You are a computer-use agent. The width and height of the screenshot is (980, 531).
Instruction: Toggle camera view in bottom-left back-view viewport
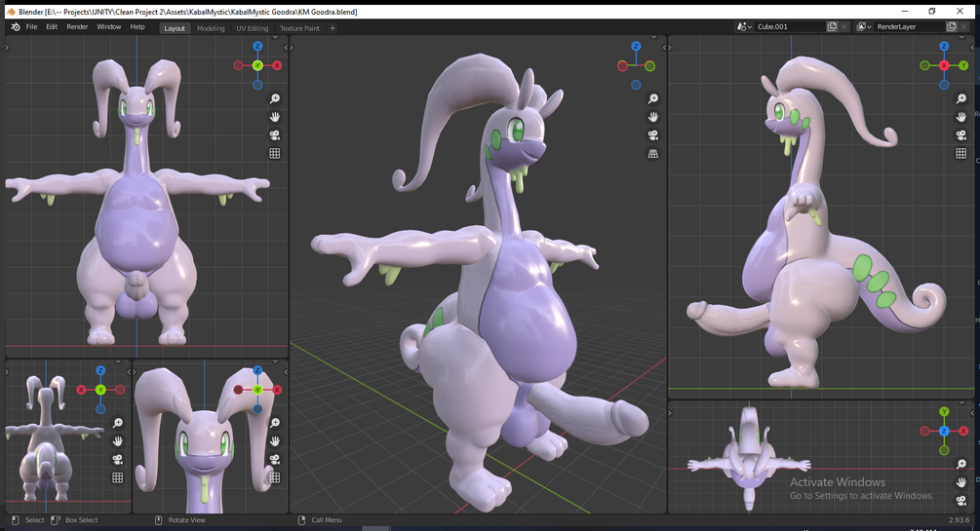coord(117,459)
